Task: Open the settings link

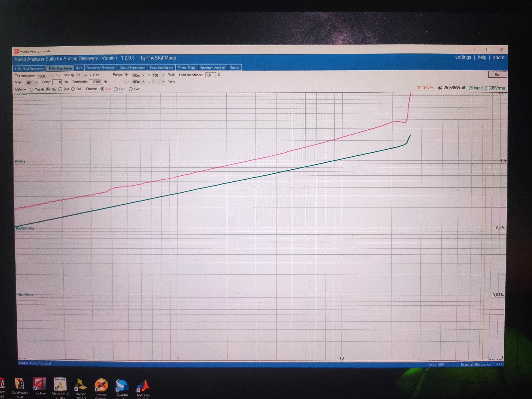Action: pos(463,57)
